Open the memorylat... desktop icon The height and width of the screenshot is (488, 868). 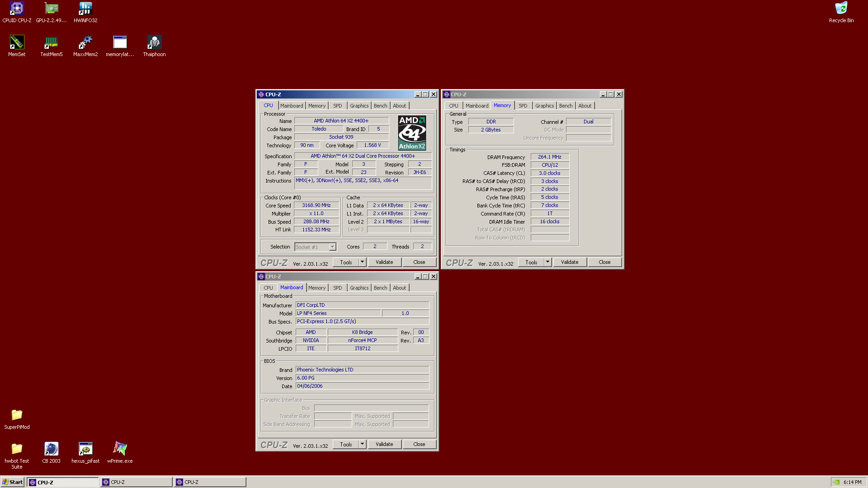pos(120,46)
